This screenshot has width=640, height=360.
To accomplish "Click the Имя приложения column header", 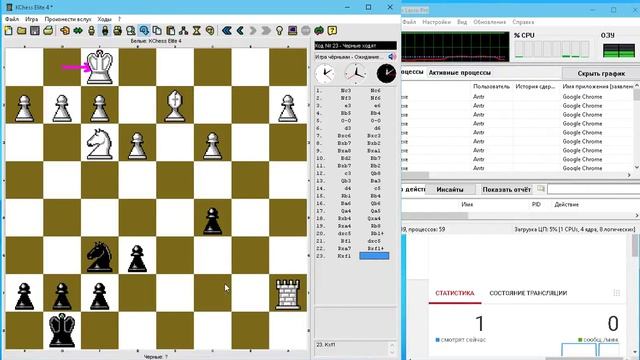I will click(x=598, y=87).
